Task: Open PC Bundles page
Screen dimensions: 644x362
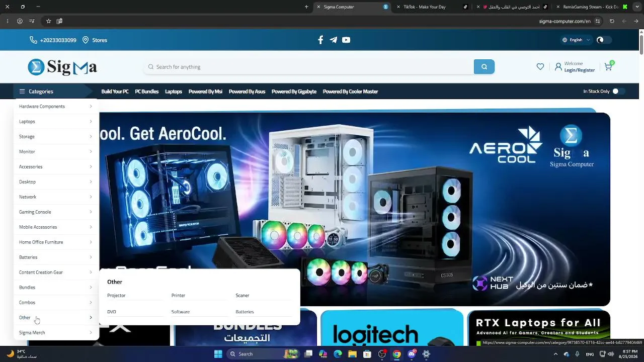Action: 147,92
